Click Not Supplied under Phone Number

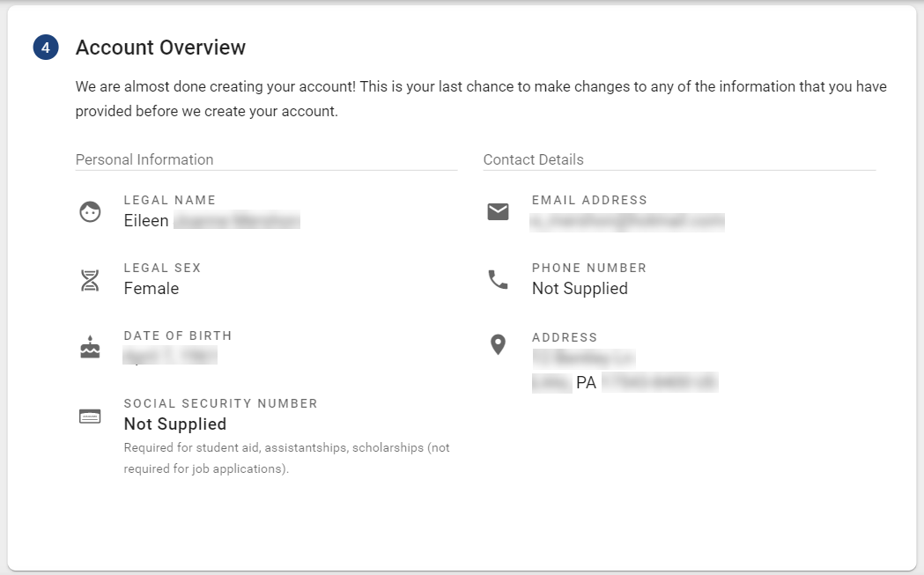point(580,289)
